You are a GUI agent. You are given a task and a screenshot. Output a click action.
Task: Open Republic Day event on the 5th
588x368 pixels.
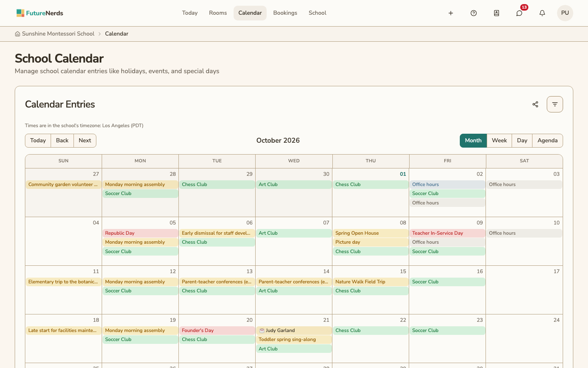[140, 233]
